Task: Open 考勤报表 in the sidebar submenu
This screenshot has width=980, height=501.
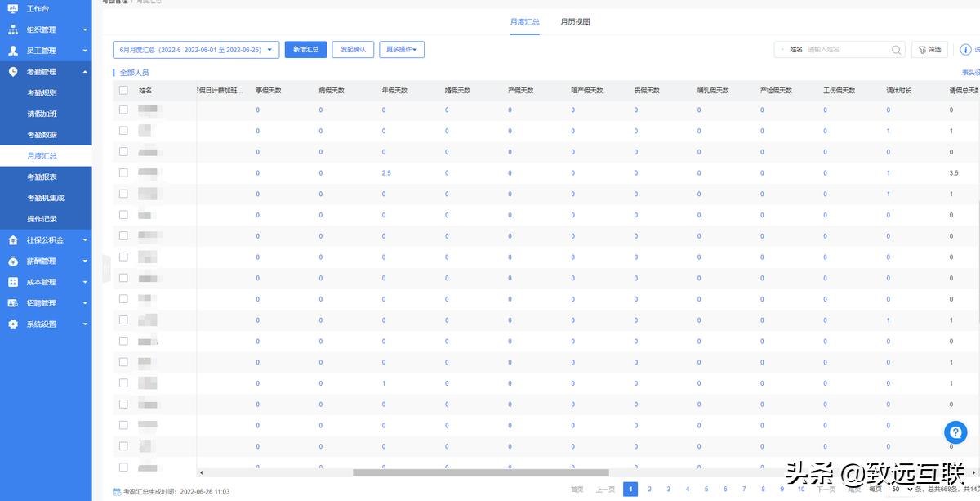Action: [x=42, y=177]
